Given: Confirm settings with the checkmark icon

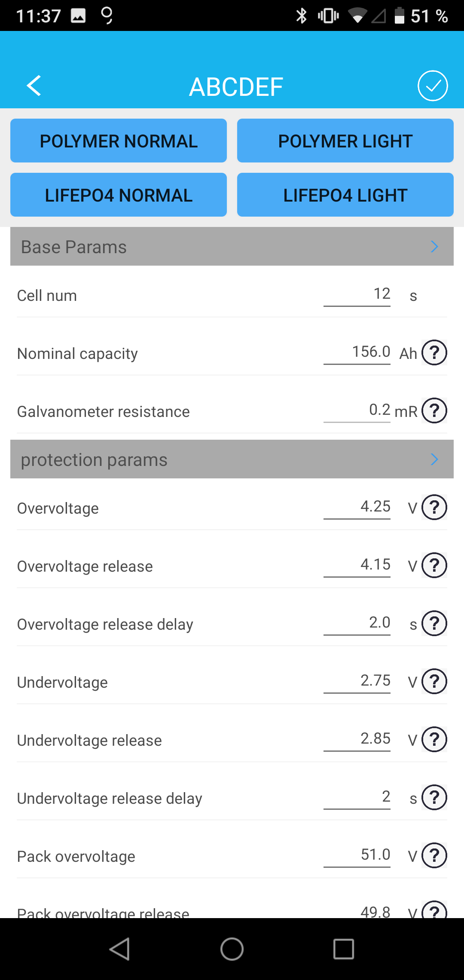Looking at the screenshot, I should (433, 86).
